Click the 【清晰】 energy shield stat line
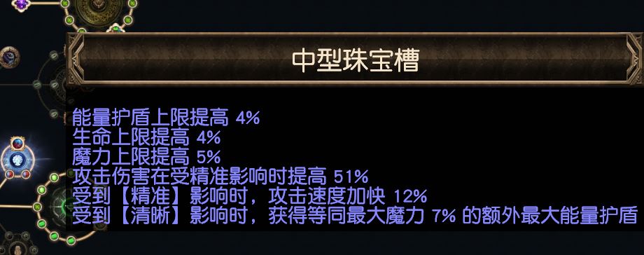Image resolution: width=644 pixels, height=255 pixels. (355, 215)
